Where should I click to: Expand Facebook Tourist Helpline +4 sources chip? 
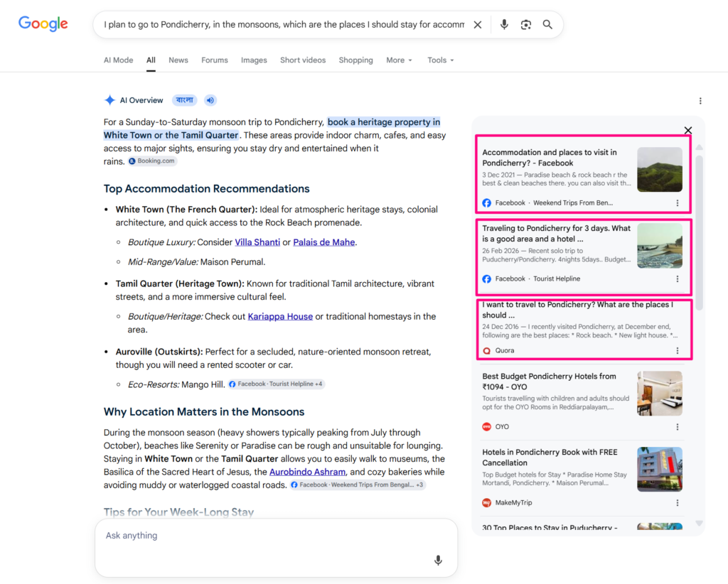tap(277, 384)
